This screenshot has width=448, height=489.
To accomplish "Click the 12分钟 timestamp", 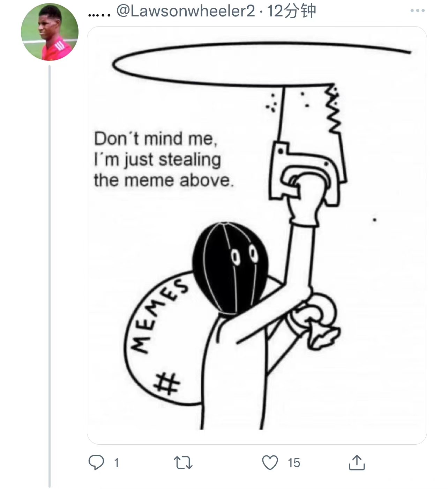I will pyautogui.click(x=292, y=11).
